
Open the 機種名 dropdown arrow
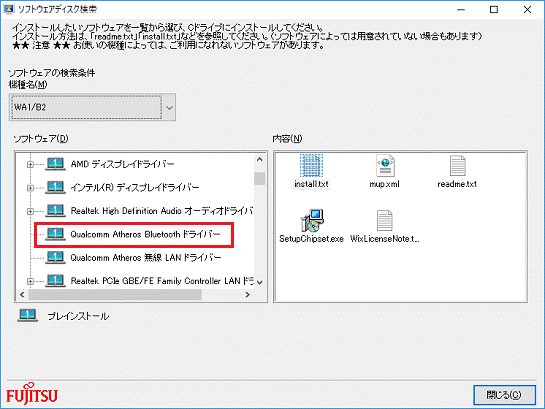[x=169, y=107]
